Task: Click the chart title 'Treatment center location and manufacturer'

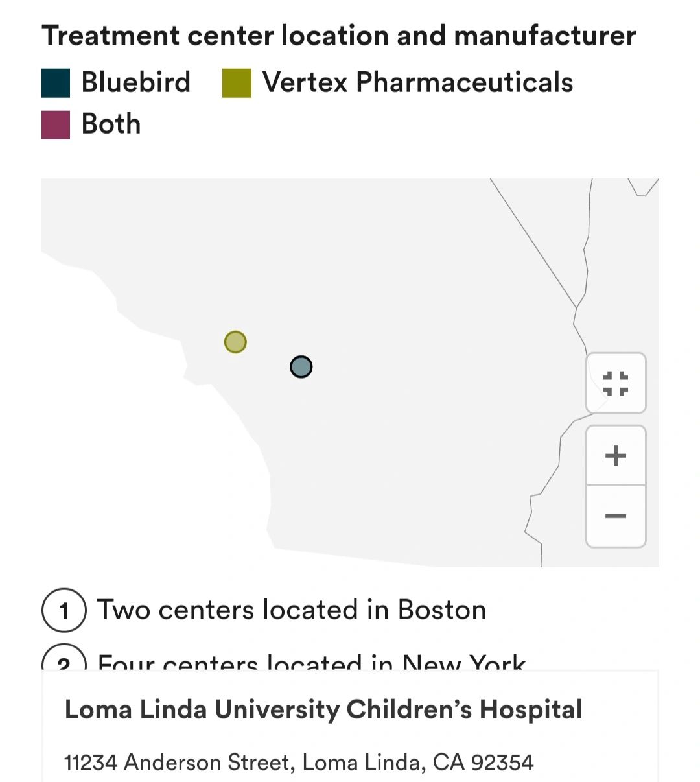Action: [339, 36]
